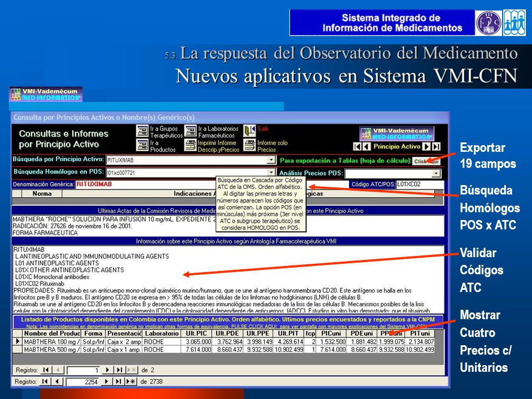Click the fcp column header
Screen dimensions: 532x399
[x=310, y=334]
